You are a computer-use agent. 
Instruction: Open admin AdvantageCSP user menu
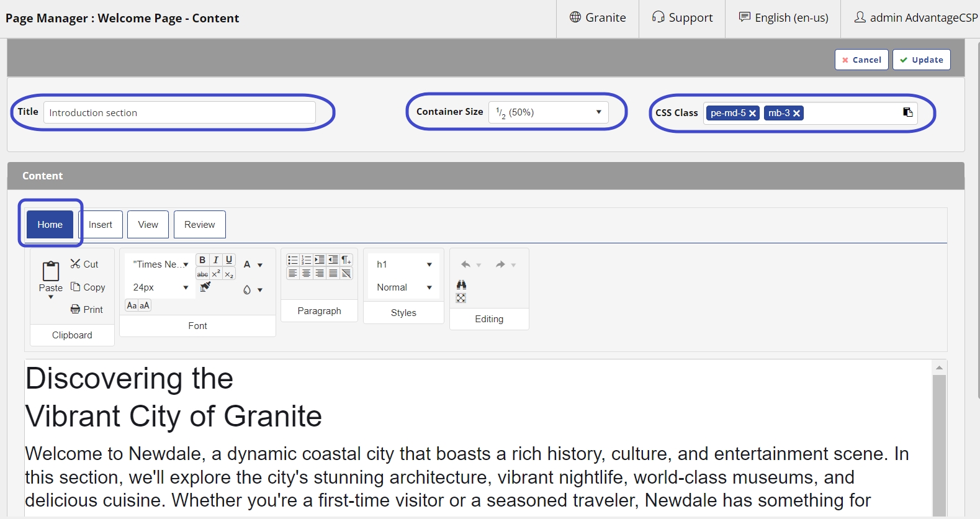[x=916, y=18]
